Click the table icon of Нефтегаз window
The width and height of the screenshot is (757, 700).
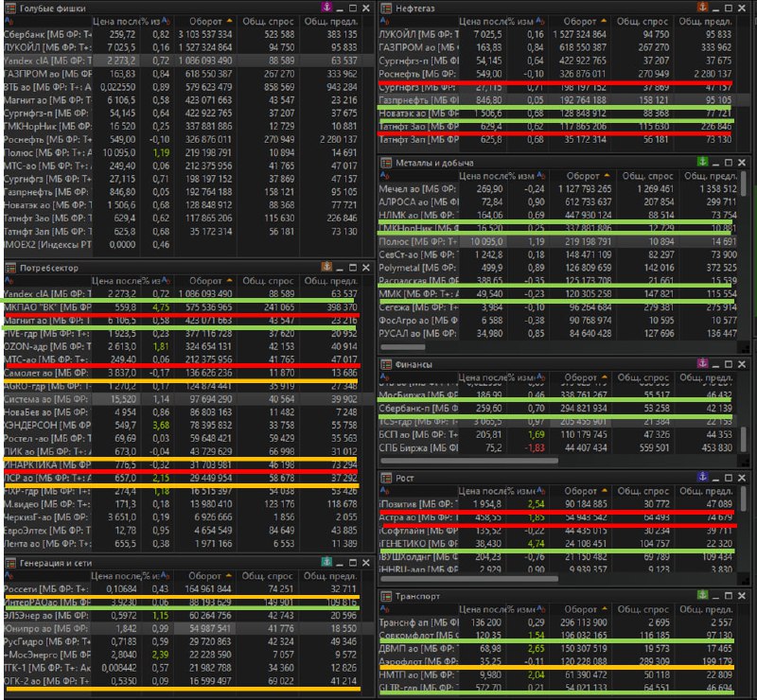click(x=386, y=9)
